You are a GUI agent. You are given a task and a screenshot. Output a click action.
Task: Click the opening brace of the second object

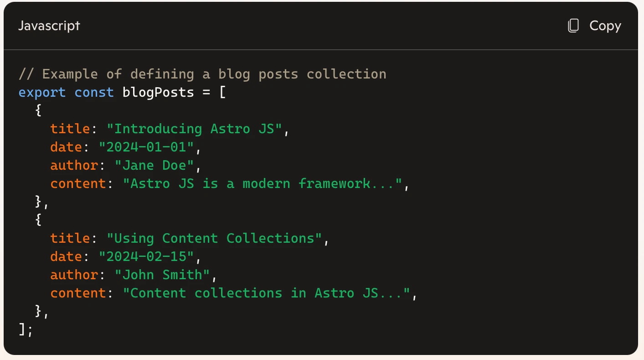(38, 220)
